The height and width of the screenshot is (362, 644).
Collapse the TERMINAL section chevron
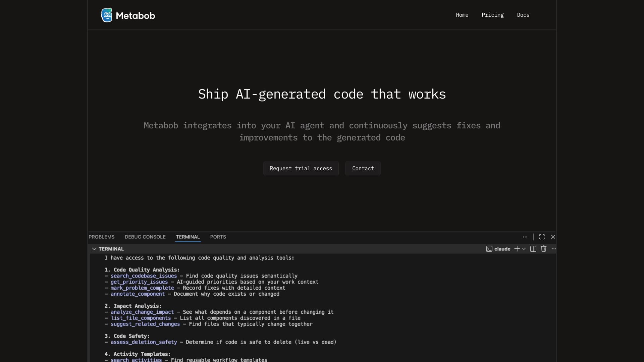click(94, 249)
